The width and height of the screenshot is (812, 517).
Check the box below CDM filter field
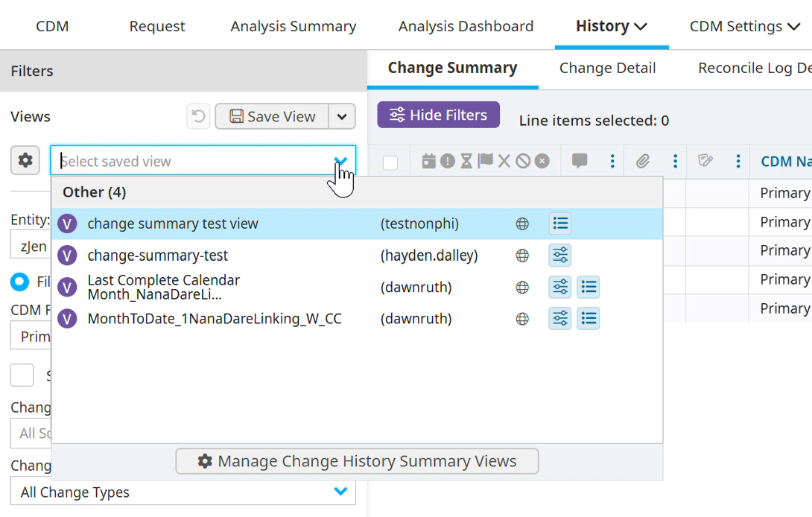tap(22, 375)
